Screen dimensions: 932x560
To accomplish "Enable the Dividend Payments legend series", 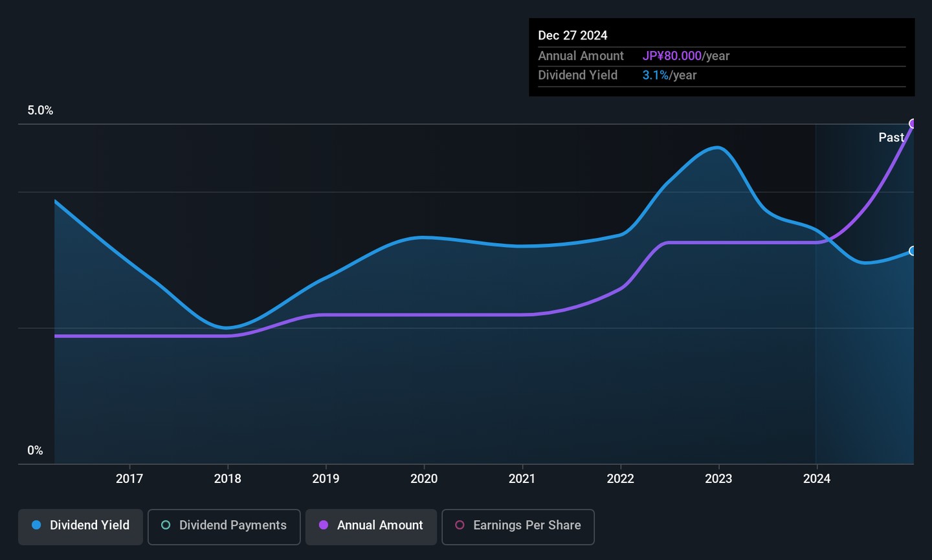I will coord(224,526).
